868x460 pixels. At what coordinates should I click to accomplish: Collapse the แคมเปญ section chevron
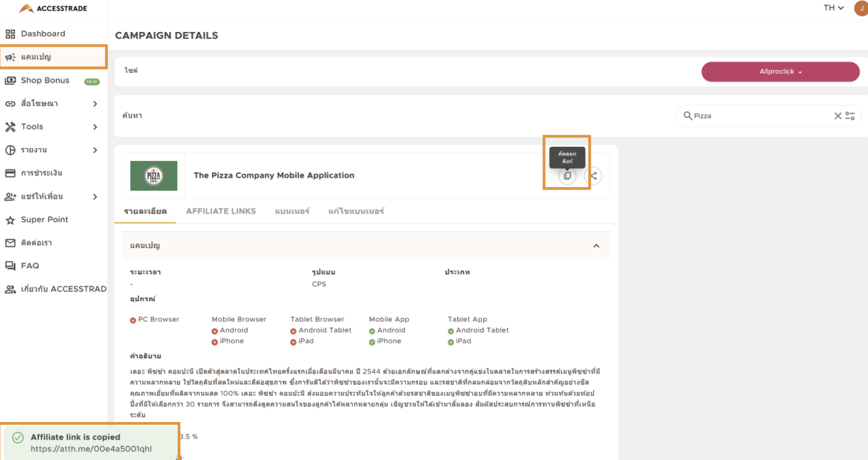point(596,246)
